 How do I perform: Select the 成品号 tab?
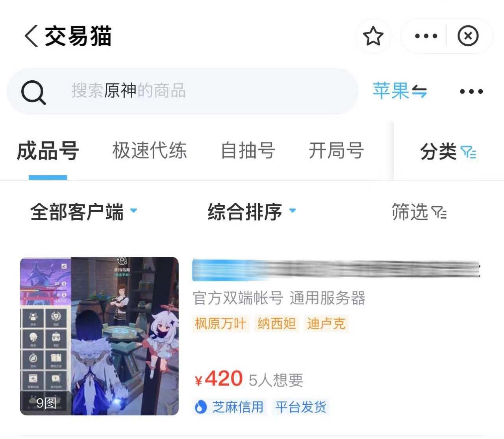coord(48,151)
